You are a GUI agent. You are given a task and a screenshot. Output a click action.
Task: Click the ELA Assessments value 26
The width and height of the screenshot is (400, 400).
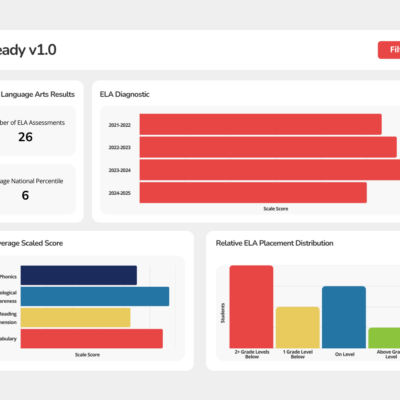coord(25,137)
